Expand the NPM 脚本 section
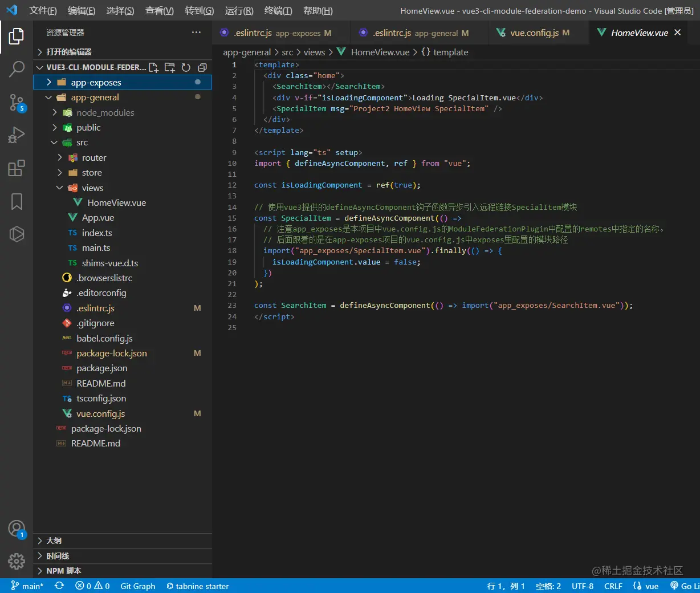 coord(123,571)
